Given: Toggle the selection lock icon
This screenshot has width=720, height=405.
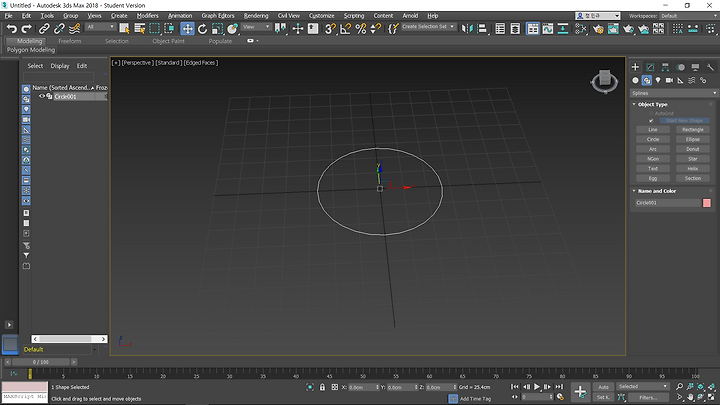Looking at the screenshot, I should coord(322,387).
